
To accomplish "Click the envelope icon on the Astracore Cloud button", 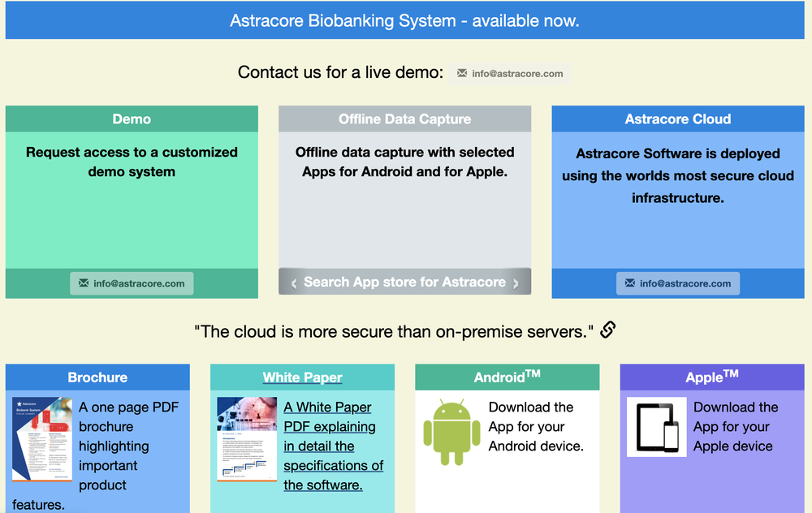I will 629,283.
